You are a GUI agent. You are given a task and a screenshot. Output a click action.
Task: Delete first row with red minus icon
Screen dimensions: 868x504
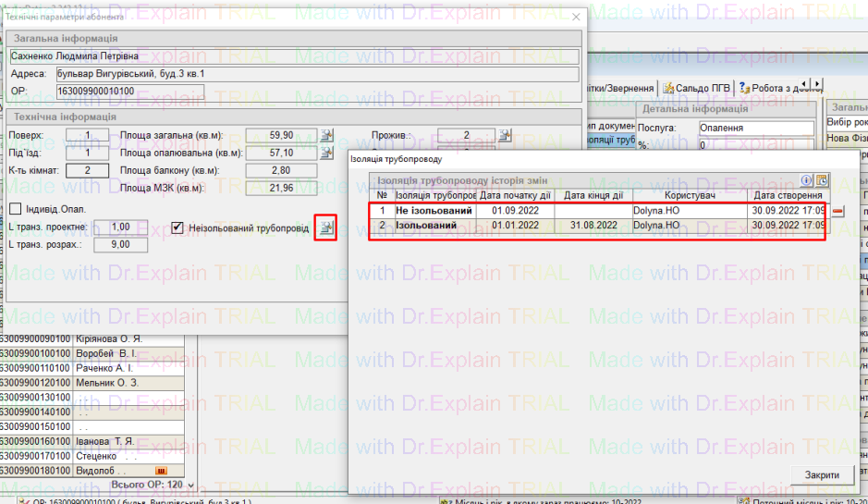pos(838,212)
